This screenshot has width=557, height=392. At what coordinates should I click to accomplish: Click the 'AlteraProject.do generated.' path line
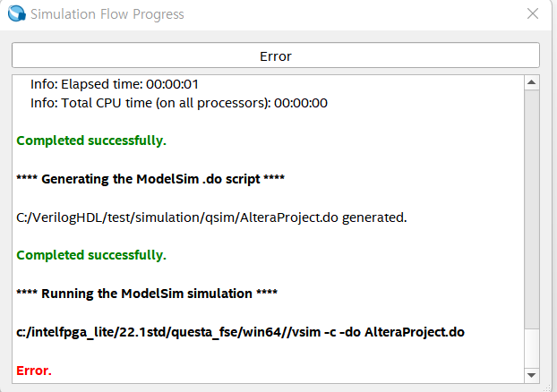[211, 217]
